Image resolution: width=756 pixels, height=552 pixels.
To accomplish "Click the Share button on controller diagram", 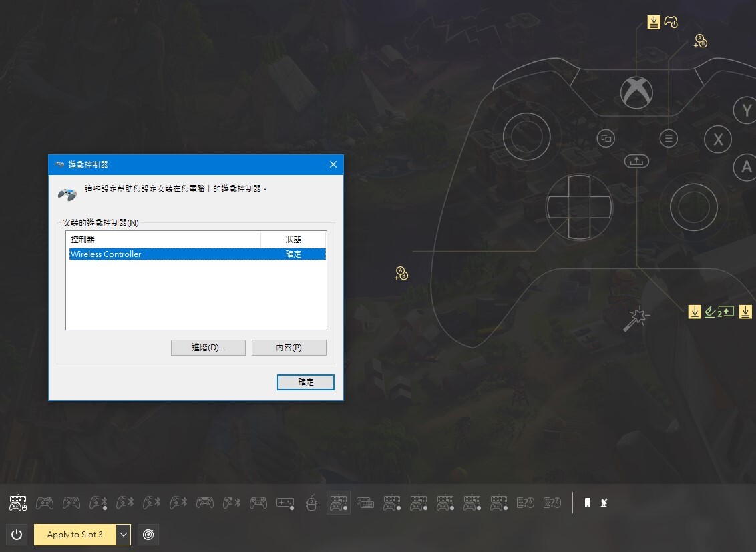I will [x=636, y=161].
